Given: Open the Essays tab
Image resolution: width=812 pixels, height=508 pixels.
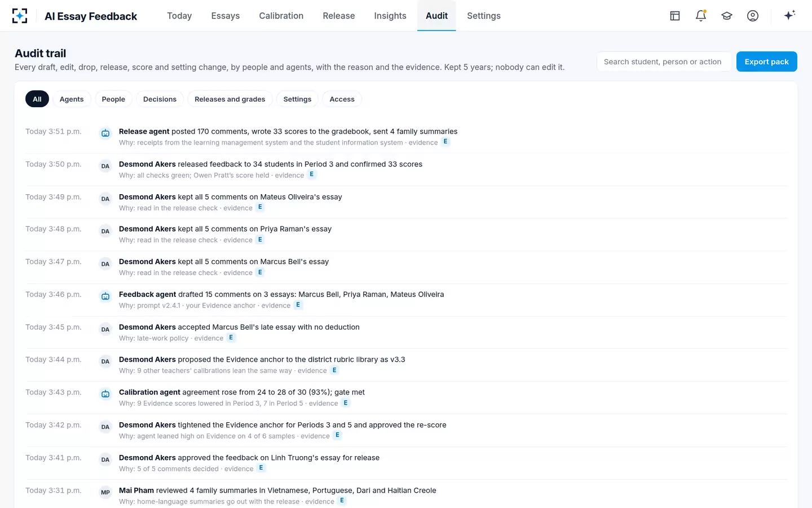Looking at the screenshot, I should [226, 16].
